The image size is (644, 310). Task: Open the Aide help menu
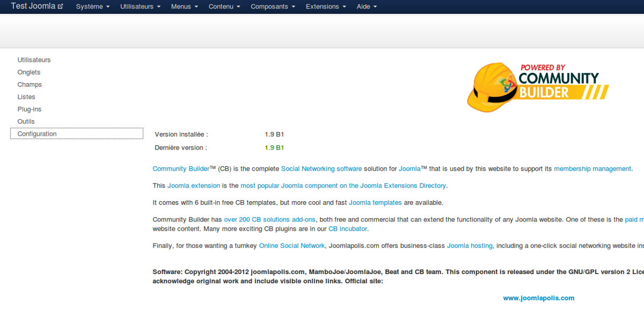tap(367, 6)
